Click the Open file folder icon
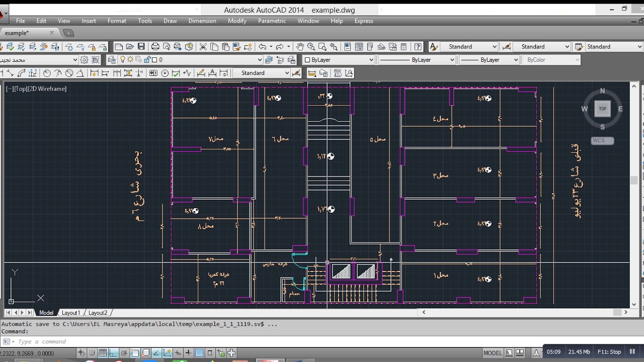This screenshot has height=362, width=644. coord(130,47)
